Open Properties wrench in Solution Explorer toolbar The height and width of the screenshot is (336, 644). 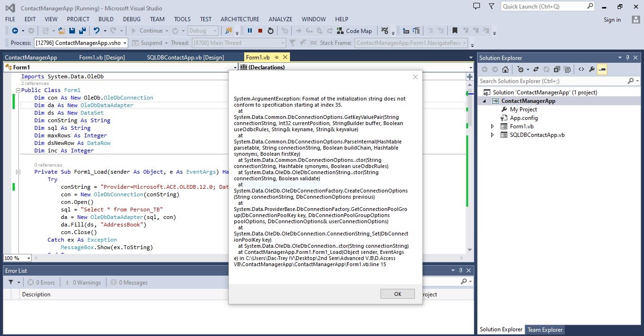click(x=592, y=69)
